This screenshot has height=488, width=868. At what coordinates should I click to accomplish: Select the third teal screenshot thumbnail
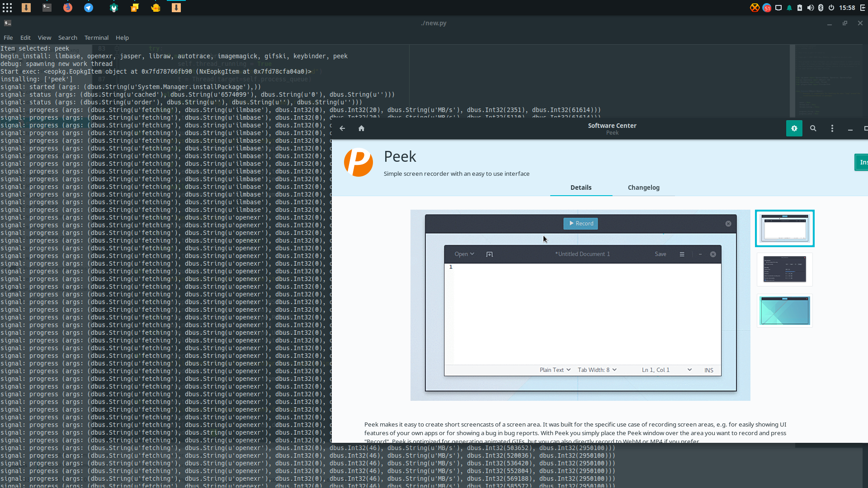[785, 311]
